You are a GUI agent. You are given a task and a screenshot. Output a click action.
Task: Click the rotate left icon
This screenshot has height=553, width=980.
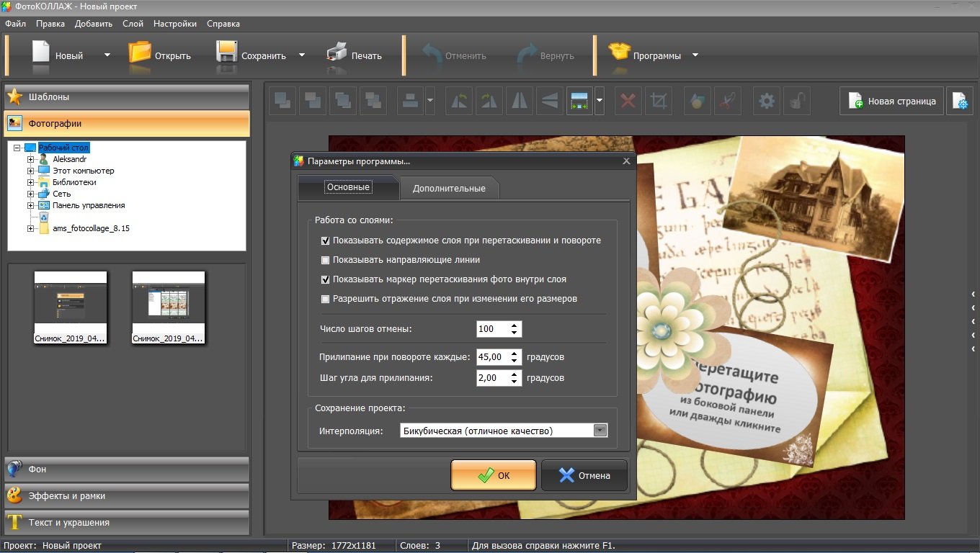point(458,102)
